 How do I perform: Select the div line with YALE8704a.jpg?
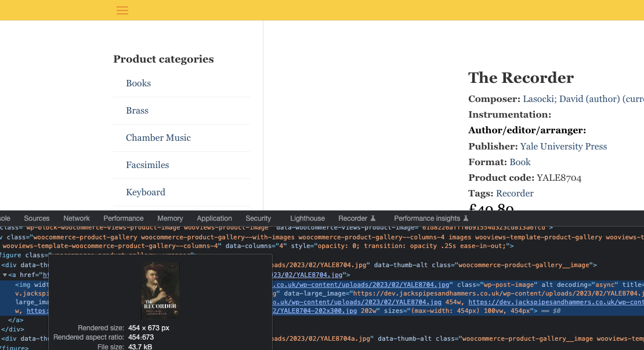click(x=322, y=338)
